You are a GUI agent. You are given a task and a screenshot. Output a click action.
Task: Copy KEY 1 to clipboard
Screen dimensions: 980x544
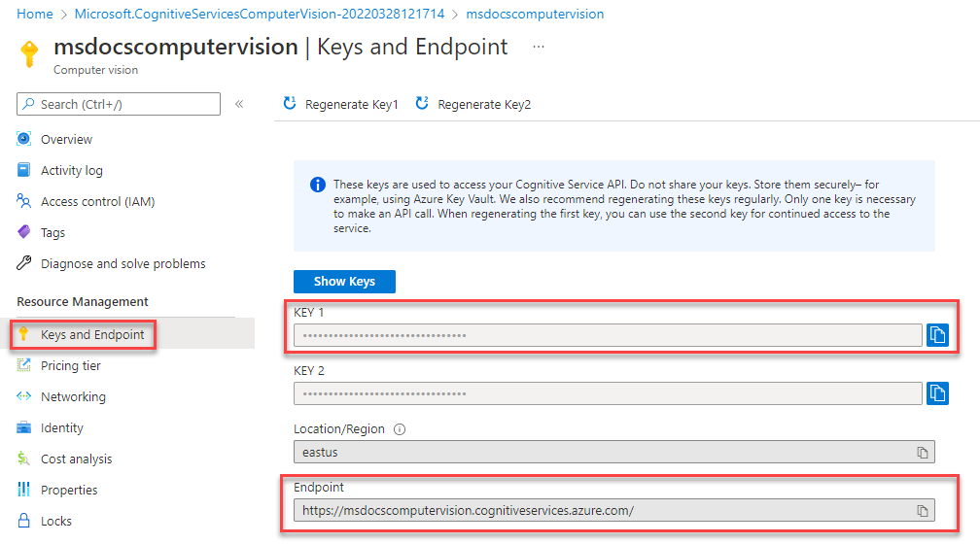937,335
